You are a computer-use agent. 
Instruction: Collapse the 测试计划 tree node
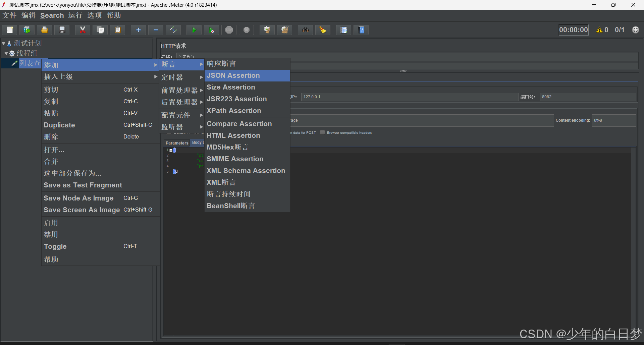[3, 43]
